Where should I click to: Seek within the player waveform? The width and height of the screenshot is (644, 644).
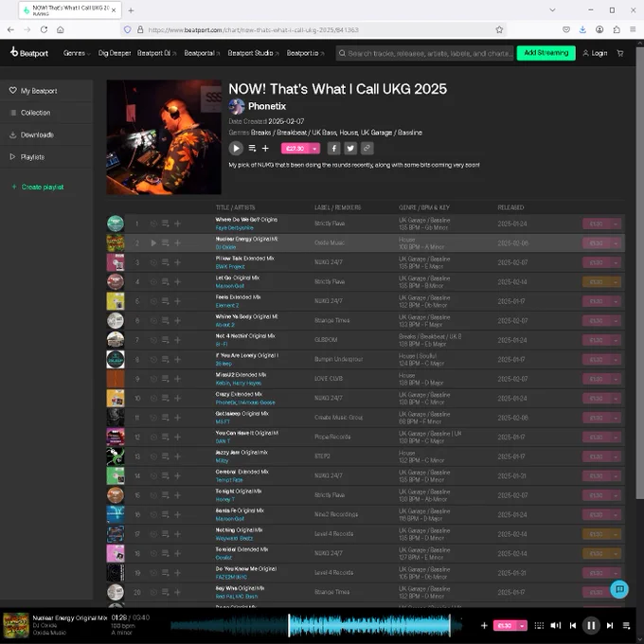tap(316, 625)
